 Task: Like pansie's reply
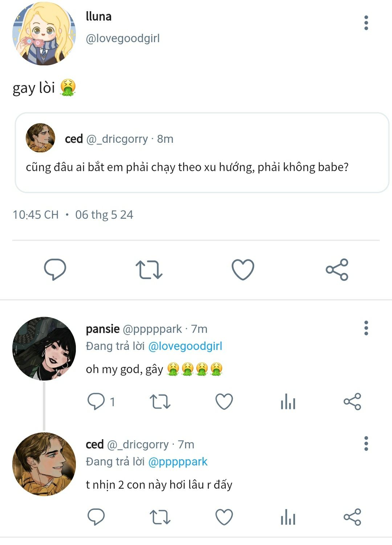(224, 401)
